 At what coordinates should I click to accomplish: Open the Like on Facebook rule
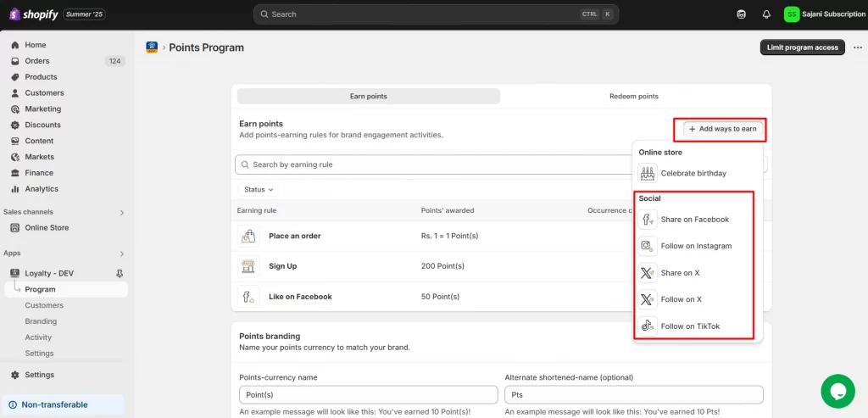pyautogui.click(x=301, y=297)
